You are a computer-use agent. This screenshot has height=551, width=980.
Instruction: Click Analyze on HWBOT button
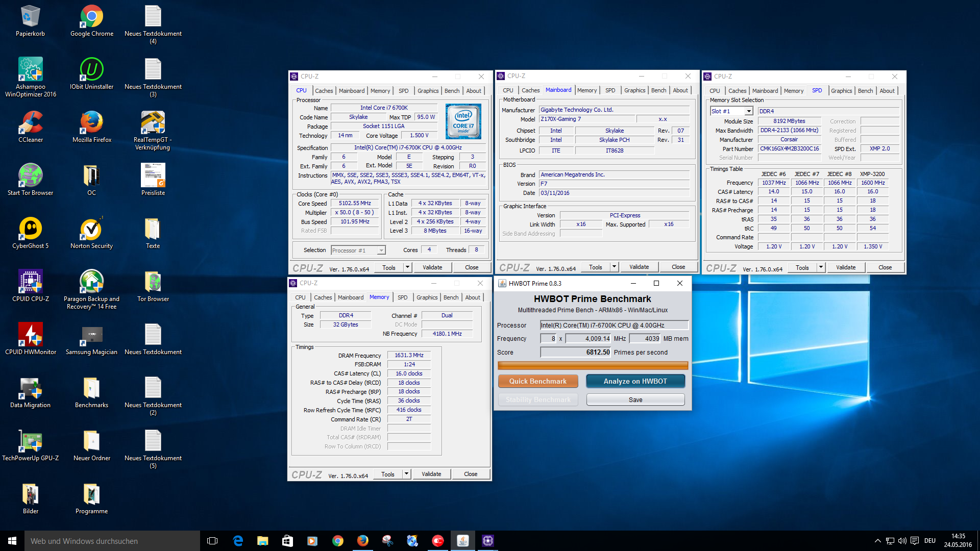point(635,381)
